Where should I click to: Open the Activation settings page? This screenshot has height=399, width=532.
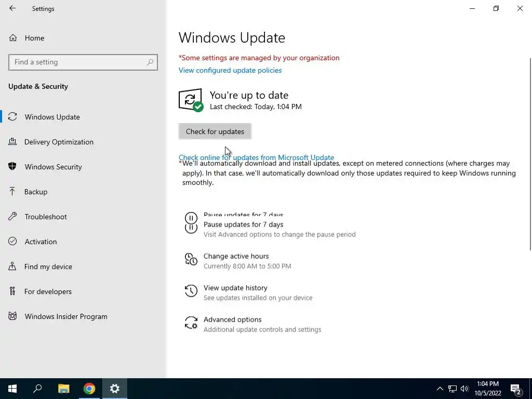pyautogui.click(x=83, y=241)
